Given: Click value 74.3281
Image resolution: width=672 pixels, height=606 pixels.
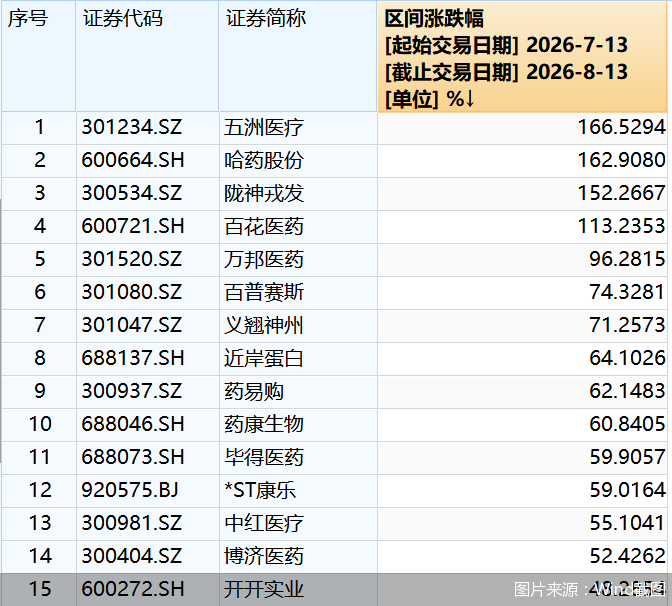Looking at the screenshot, I should pos(627,292).
